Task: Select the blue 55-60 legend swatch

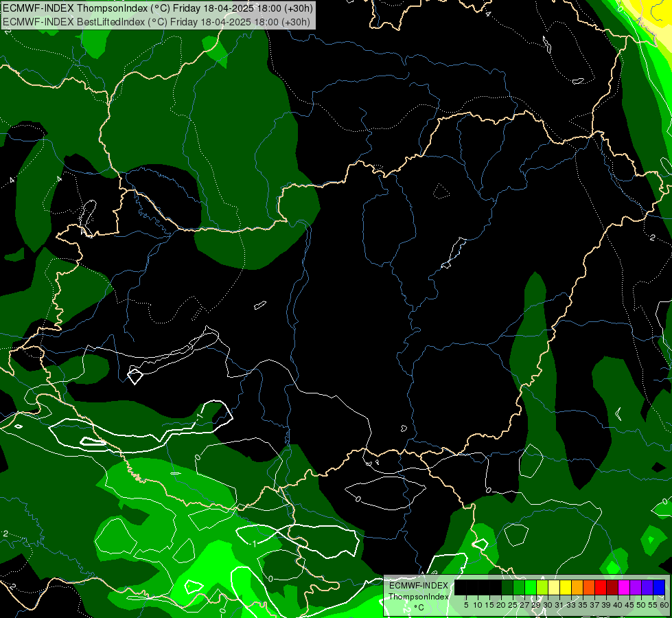Action: (x=659, y=587)
